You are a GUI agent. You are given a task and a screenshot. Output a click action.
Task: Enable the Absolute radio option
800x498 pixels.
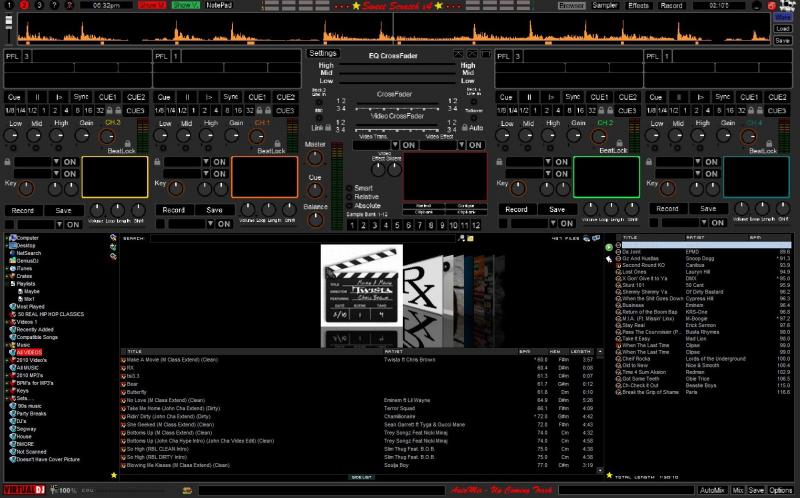(x=349, y=206)
